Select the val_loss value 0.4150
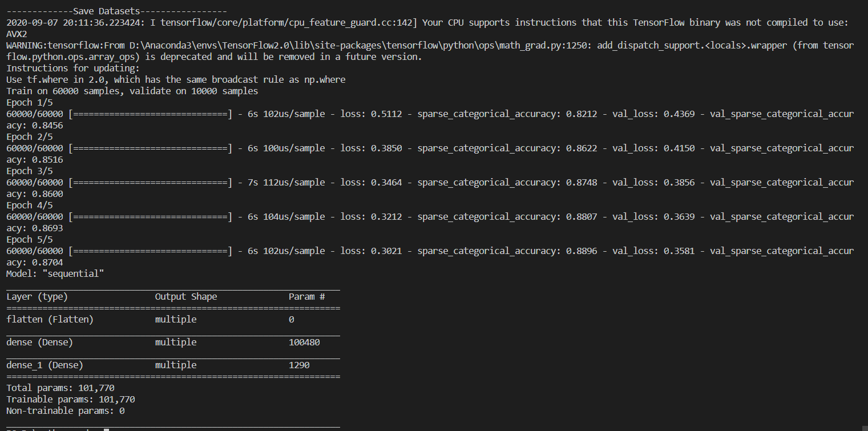The width and height of the screenshot is (868, 431). pyautogui.click(x=679, y=148)
